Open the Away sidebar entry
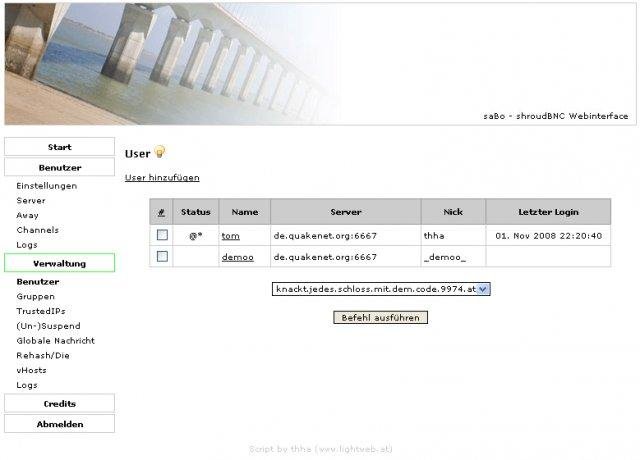The height and width of the screenshot is (460, 640). pos(27,215)
